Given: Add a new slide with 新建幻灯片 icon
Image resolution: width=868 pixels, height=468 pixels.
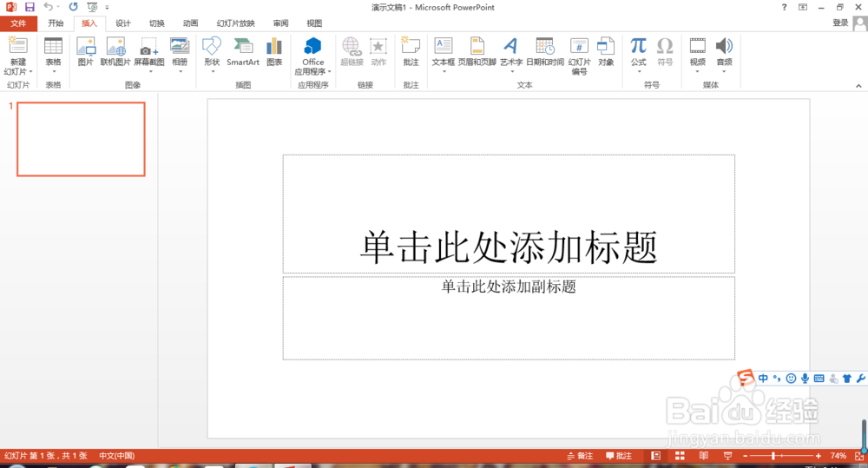Looking at the screenshot, I should (17, 47).
